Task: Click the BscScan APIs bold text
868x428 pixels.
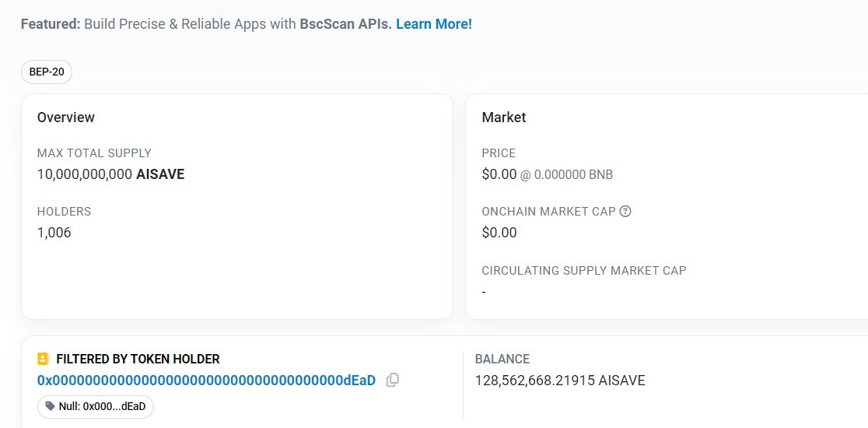Action: pos(346,24)
